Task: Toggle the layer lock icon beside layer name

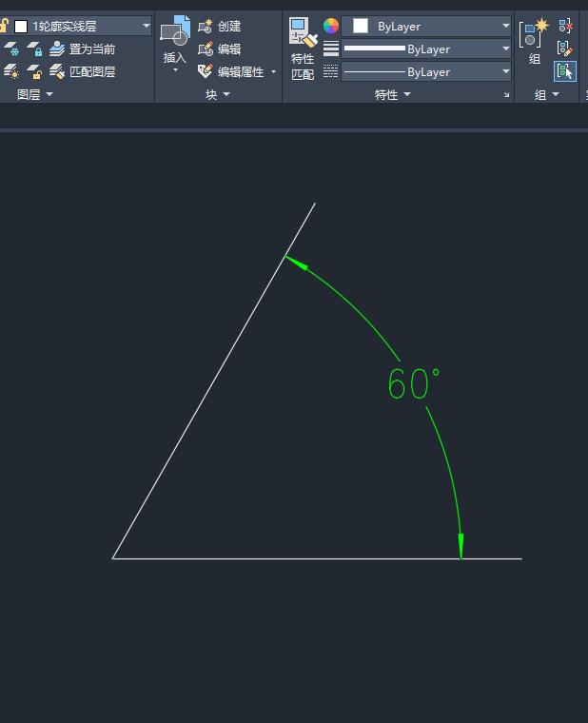Action: [4, 27]
